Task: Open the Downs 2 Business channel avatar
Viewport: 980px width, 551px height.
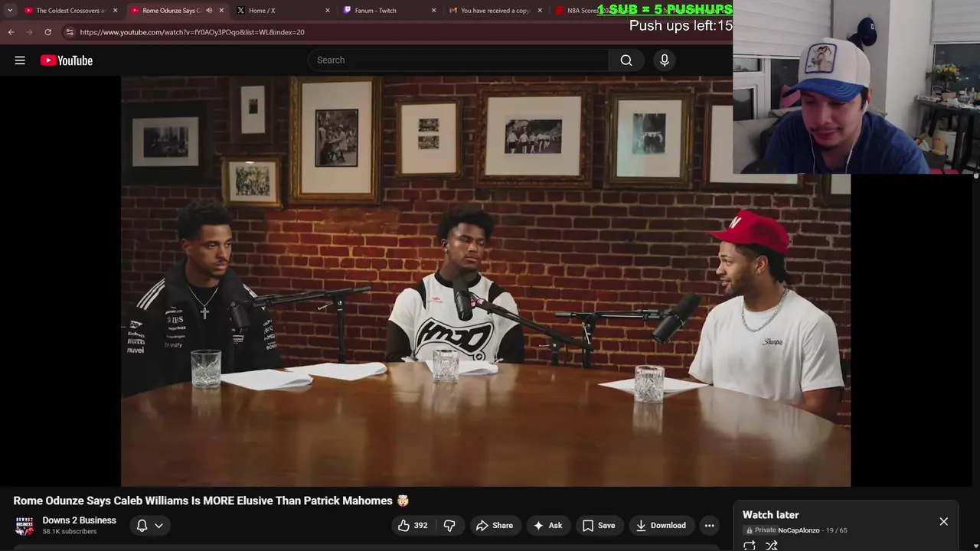Action: tap(24, 526)
